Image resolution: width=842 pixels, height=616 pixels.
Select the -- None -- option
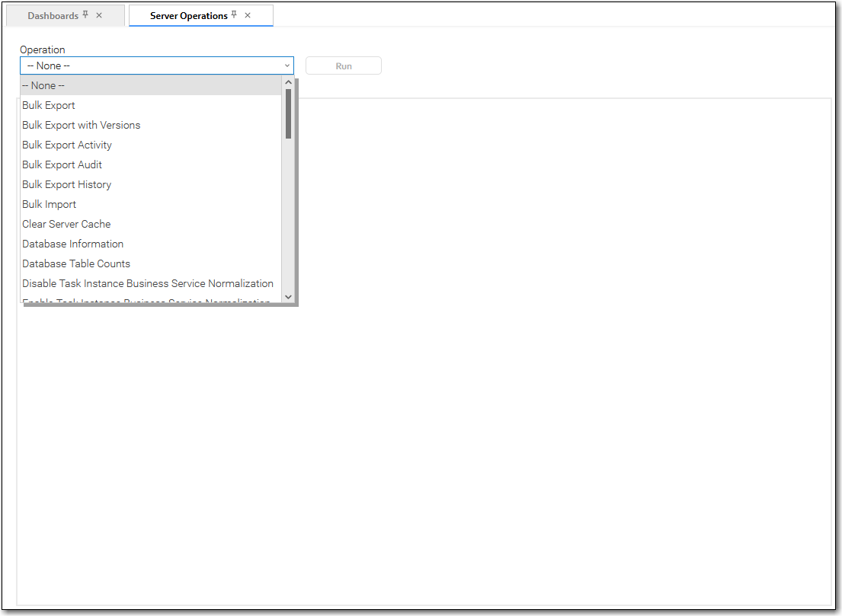coord(43,85)
